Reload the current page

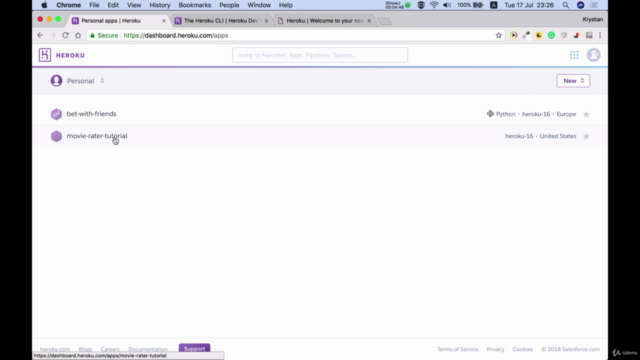click(65, 36)
